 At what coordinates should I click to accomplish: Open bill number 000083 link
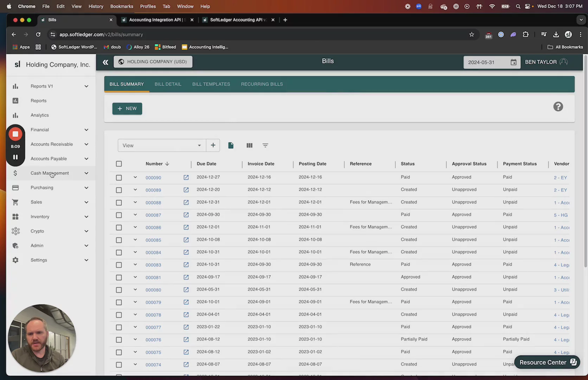(153, 265)
